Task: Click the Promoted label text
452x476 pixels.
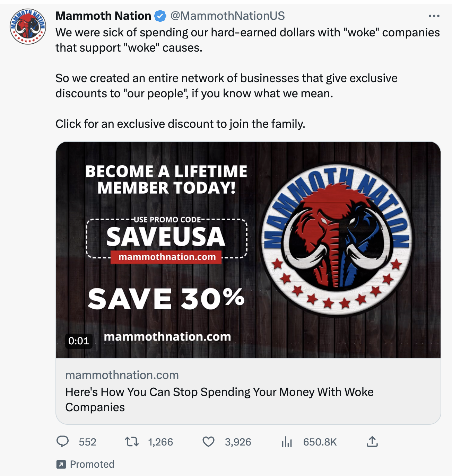Action: [92, 464]
